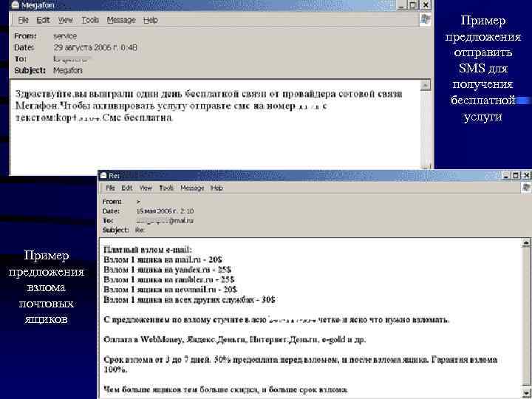Maximize the Re: message window
Viewport: 532px width, 399px height.
coord(516,175)
